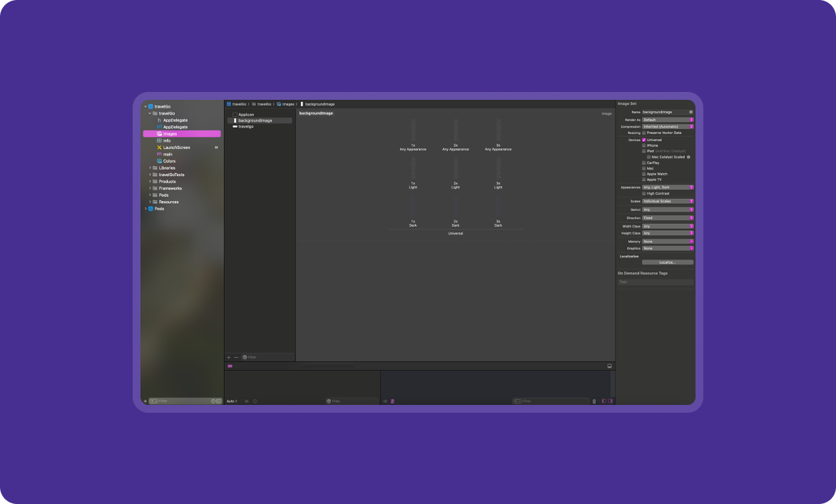Open the Info plist file
836x504 pixels.
167,140
